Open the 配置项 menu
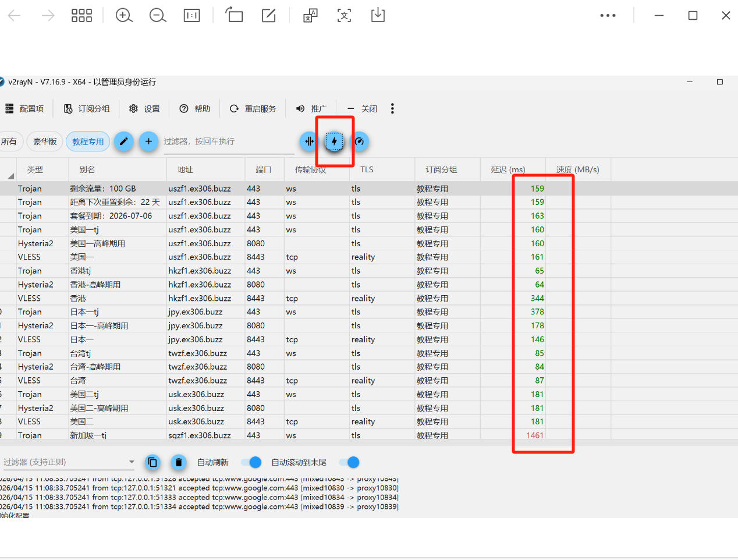 [x=25, y=109]
